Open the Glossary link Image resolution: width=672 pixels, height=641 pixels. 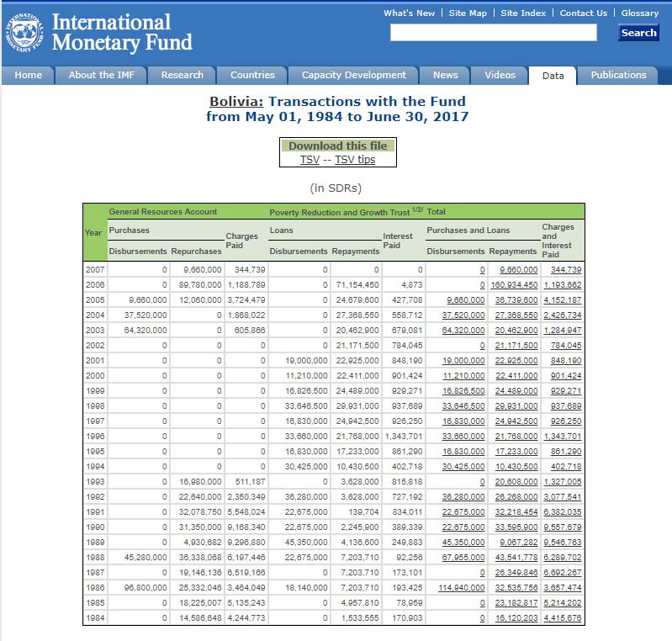[640, 13]
